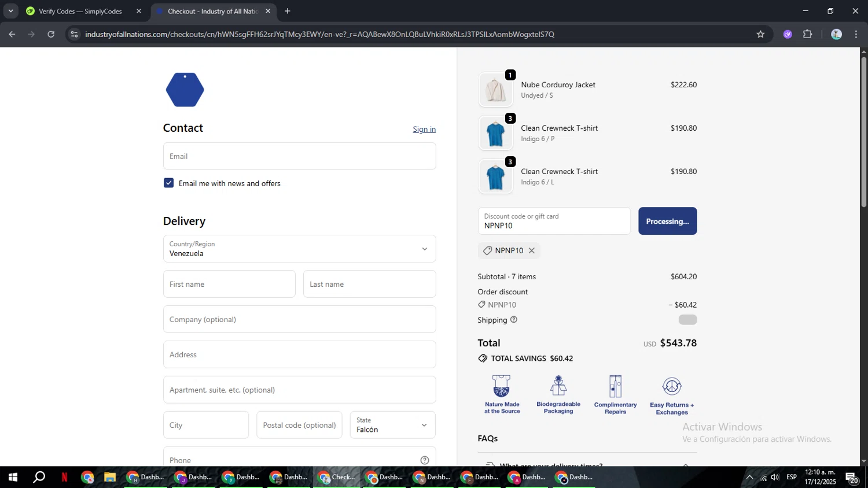Open the browser extensions puzzle icon
868x488 pixels.
(x=808, y=34)
